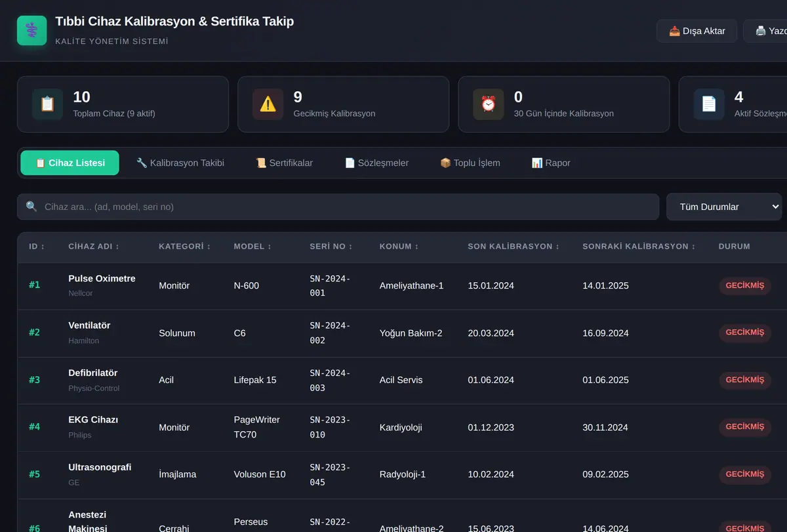This screenshot has width=787, height=532.
Task: Click the Dışa Aktar button
Action: pos(697,31)
